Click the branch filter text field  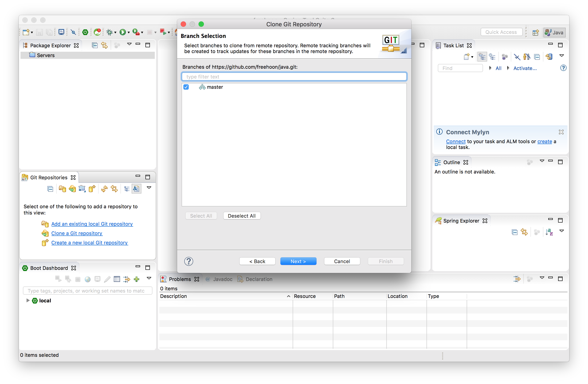pos(294,76)
